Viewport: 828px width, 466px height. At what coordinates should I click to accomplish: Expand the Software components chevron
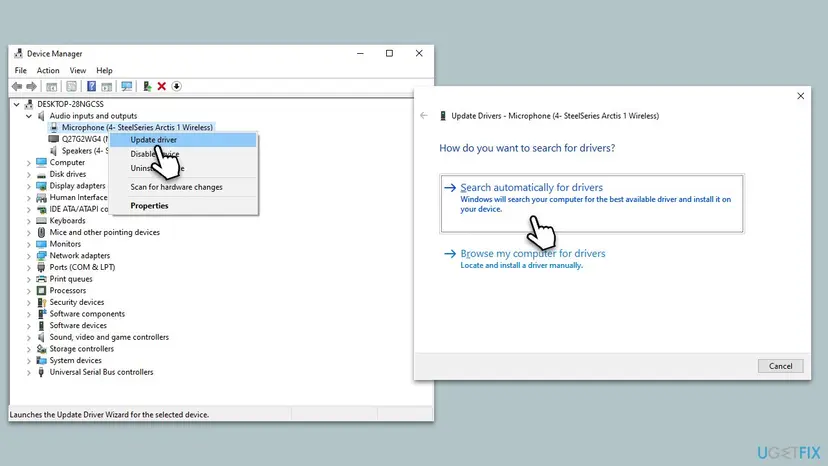[29, 314]
